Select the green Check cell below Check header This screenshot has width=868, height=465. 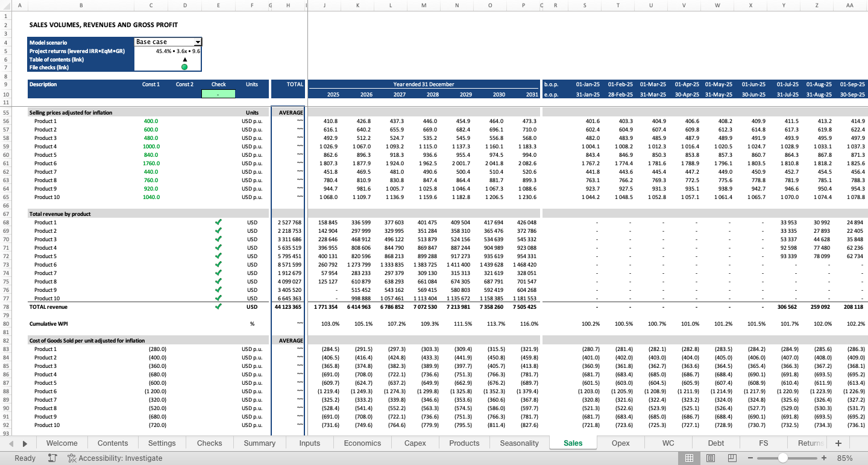(x=218, y=94)
